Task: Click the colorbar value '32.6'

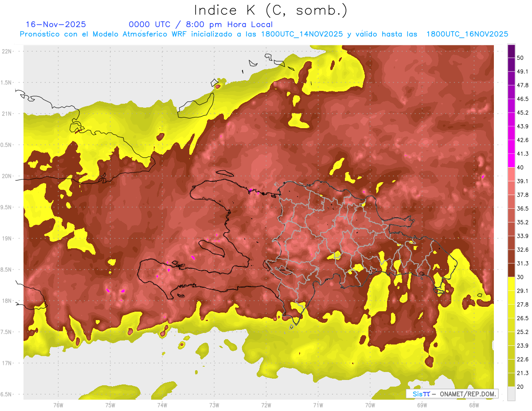Action: [x=523, y=250]
